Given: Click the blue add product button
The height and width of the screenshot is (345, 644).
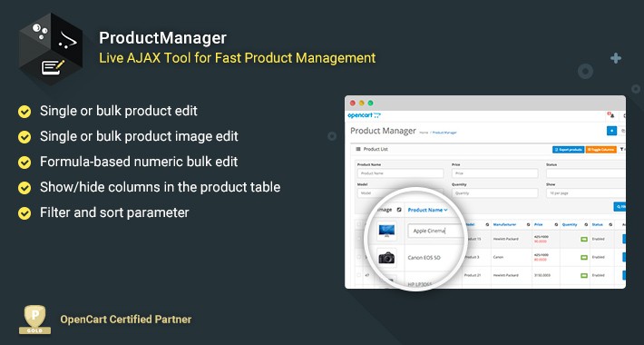Looking at the screenshot, I should pos(611,131).
